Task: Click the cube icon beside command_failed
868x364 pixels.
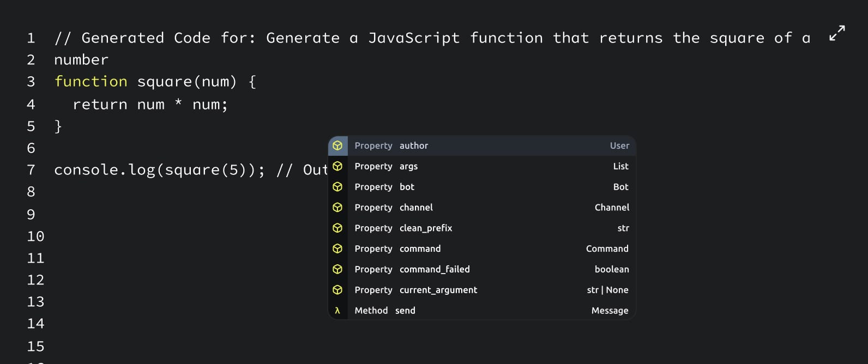Action: 337,270
